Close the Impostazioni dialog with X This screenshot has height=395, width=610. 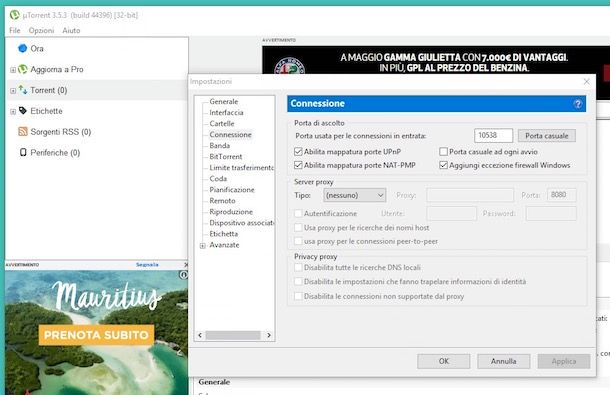click(x=587, y=81)
